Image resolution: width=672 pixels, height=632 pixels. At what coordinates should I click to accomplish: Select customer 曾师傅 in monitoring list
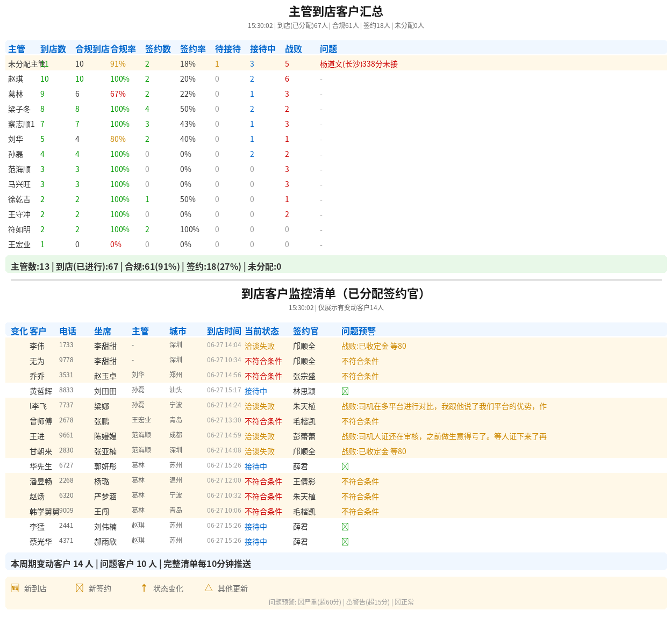(41, 421)
